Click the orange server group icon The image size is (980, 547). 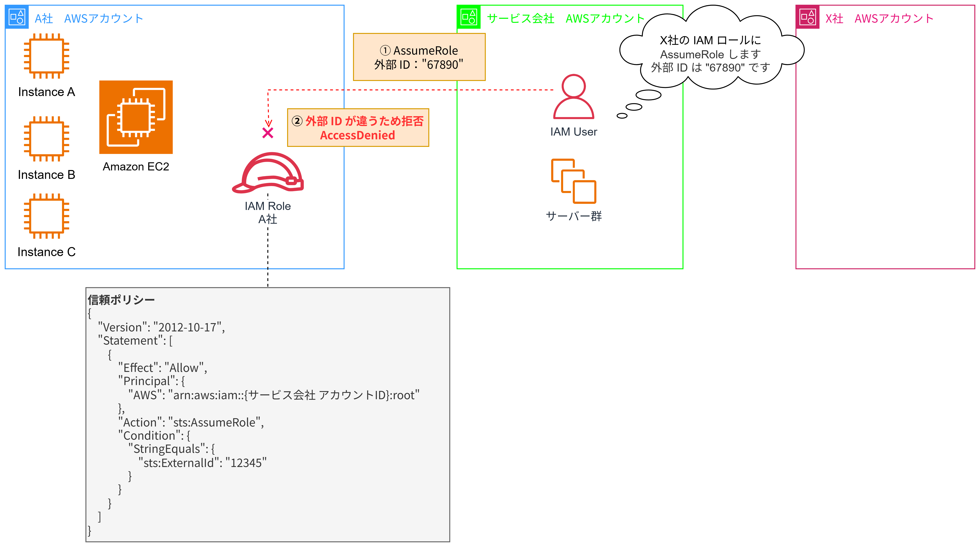point(573,181)
